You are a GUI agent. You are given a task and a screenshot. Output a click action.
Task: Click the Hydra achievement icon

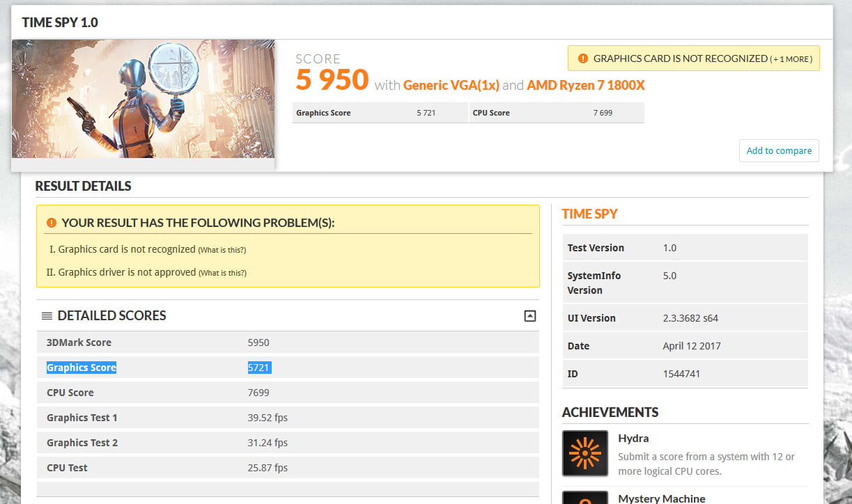[585, 453]
